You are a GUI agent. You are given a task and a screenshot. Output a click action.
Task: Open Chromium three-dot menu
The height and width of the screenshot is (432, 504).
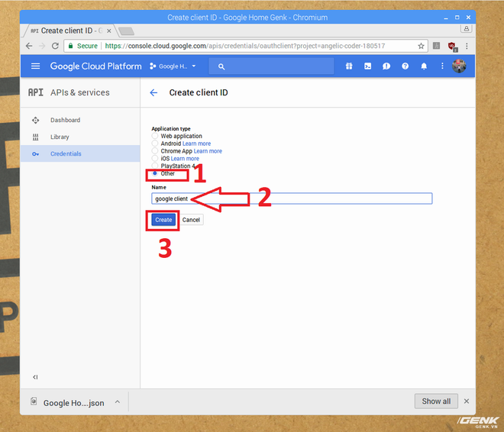point(467,46)
